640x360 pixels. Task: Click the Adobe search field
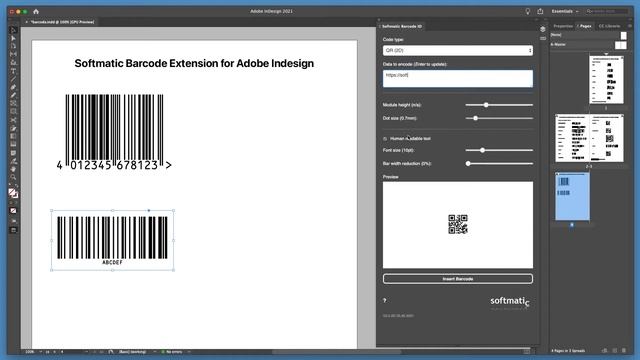[x=607, y=11]
